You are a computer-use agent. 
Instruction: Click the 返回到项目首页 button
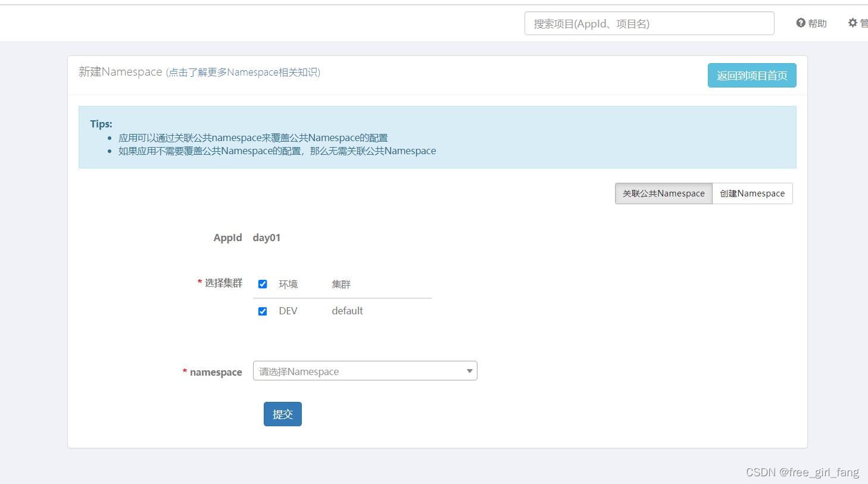[x=752, y=75]
